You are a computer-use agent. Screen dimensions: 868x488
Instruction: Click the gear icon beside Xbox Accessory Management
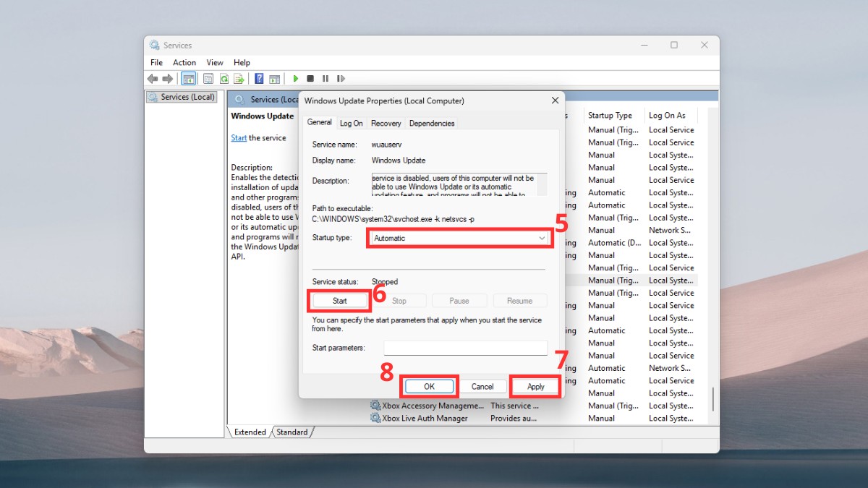tap(375, 406)
